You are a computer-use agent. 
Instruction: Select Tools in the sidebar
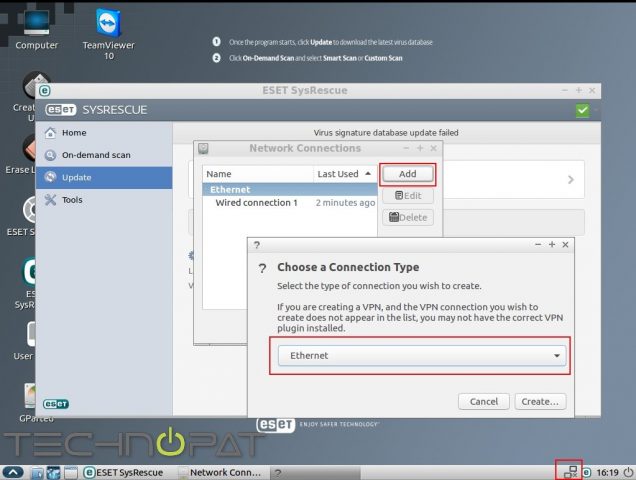click(104, 200)
